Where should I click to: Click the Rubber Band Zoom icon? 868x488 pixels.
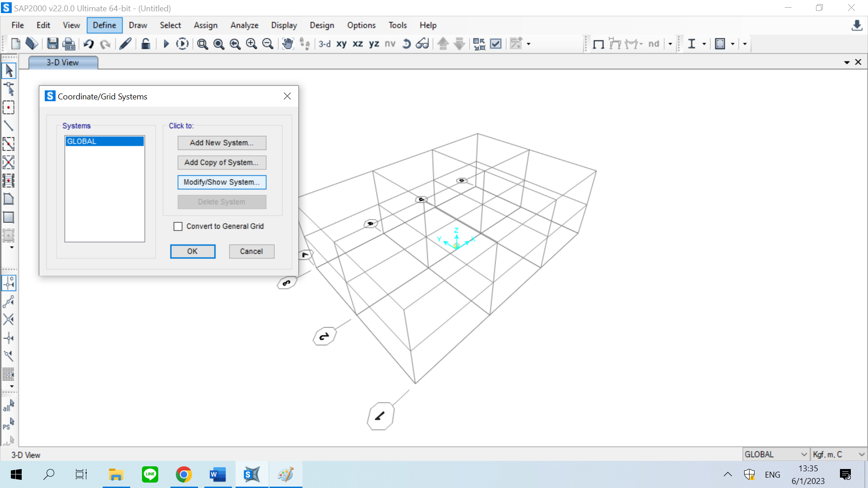click(203, 44)
